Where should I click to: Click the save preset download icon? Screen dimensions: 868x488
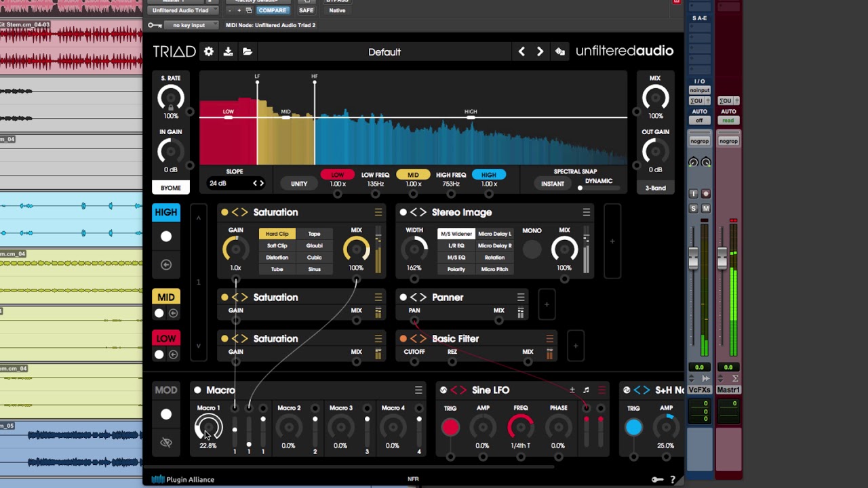pyautogui.click(x=228, y=52)
